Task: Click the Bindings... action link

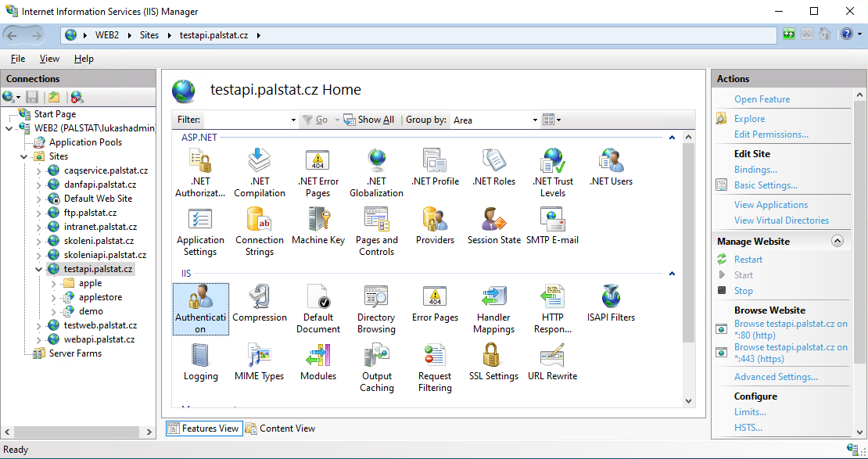Action: (755, 170)
